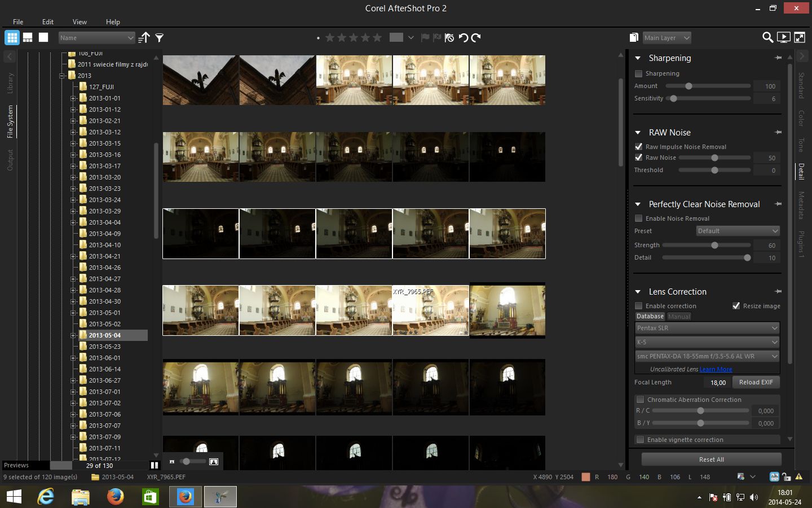Viewport: 812px width, 508px height.
Task: Enable the Sharpening checkbox
Action: [x=639, y=73]
